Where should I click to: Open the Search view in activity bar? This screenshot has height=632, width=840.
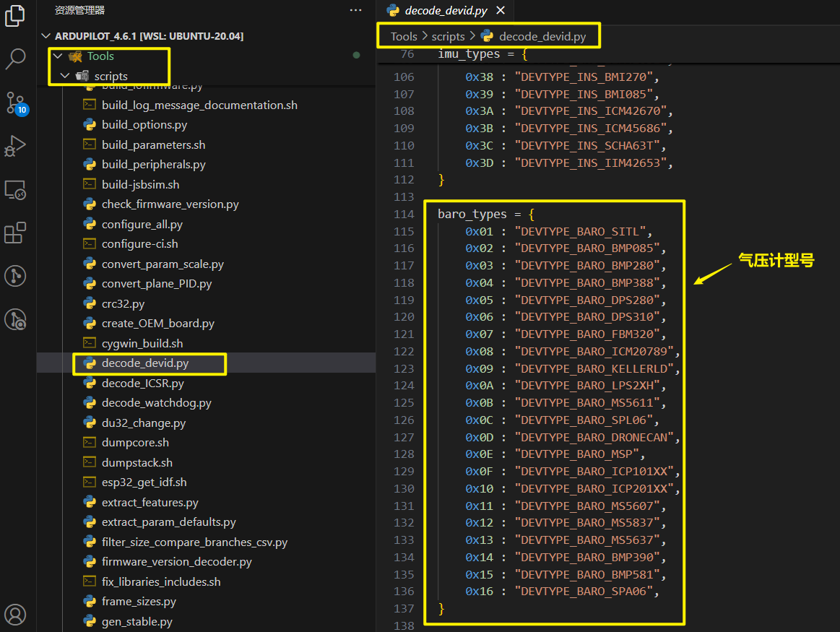(x=15, y=59)
